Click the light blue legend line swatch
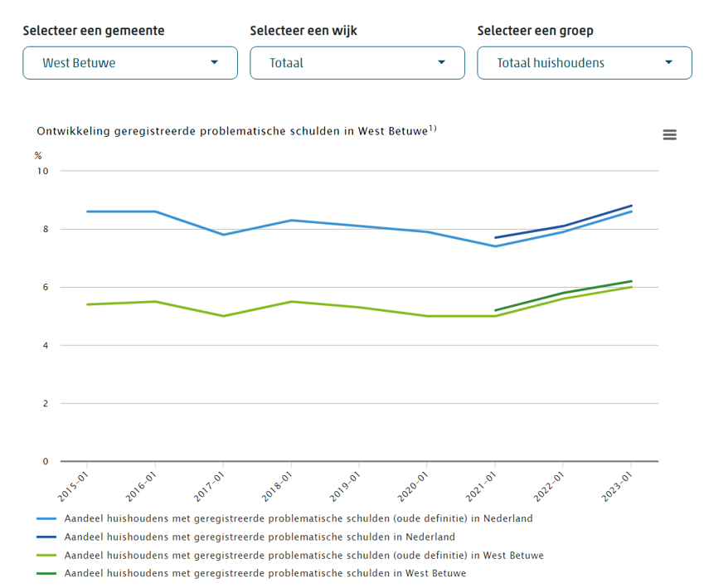The width and height of the screenshot is (704, 588). [47, 518]
